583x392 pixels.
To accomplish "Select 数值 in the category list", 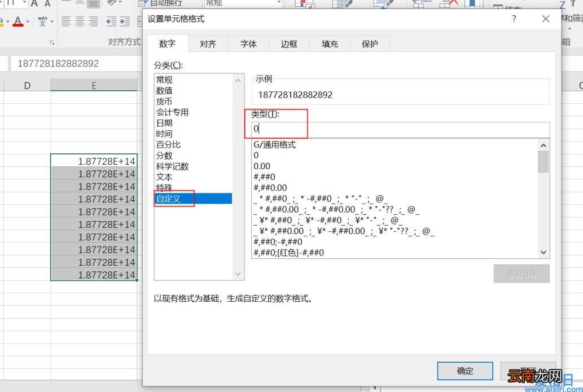I will pyautogui.click(x=164, y=90).
